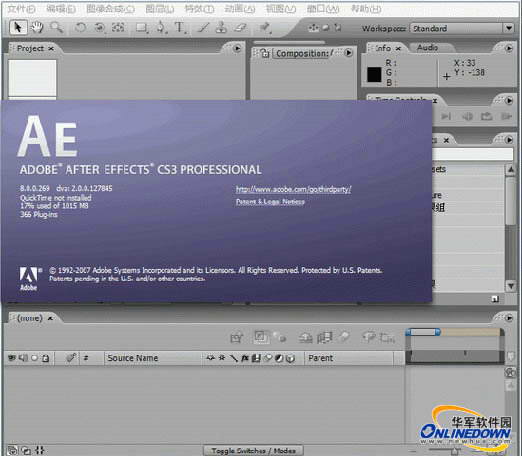
Task: Open the timeline panel flyout menu
Action: (x=509, y=318)
